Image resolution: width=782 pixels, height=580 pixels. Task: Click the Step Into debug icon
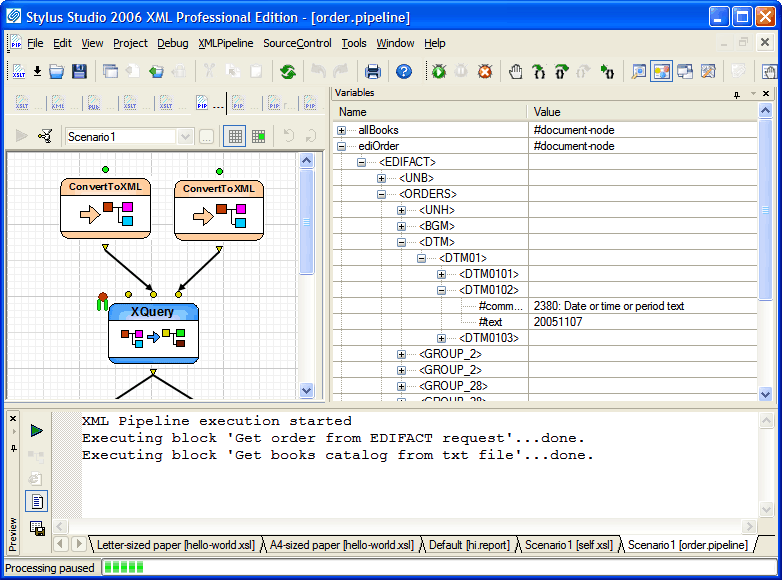(539, 72)
